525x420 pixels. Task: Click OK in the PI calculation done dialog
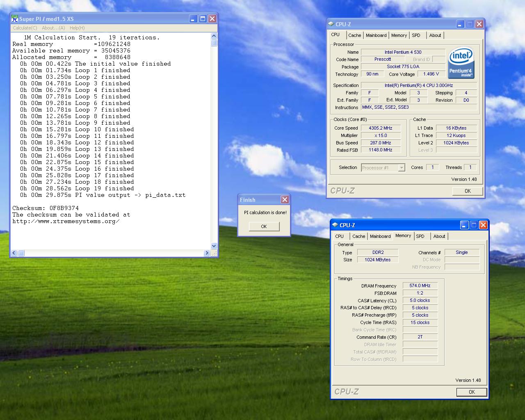coord(264,226)
